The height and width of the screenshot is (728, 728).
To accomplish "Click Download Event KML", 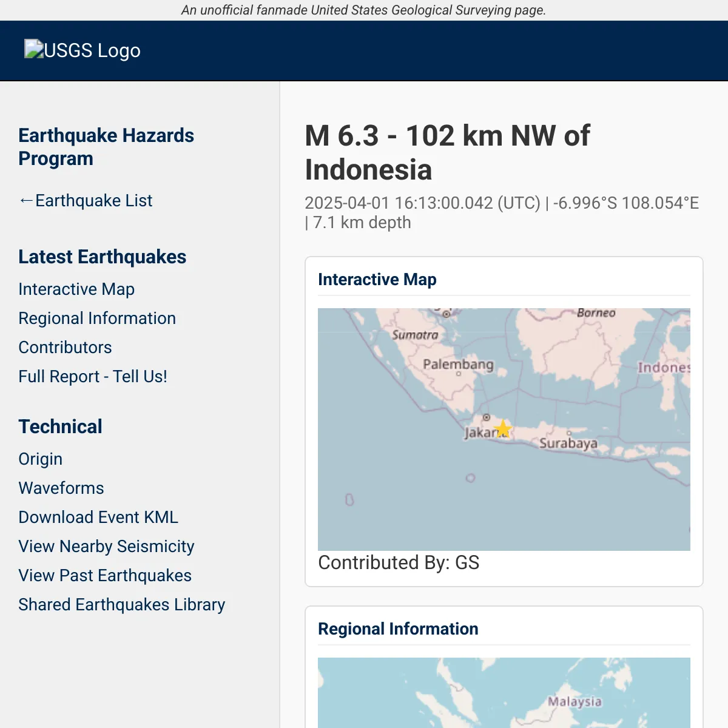I will (x=98, y=517).
